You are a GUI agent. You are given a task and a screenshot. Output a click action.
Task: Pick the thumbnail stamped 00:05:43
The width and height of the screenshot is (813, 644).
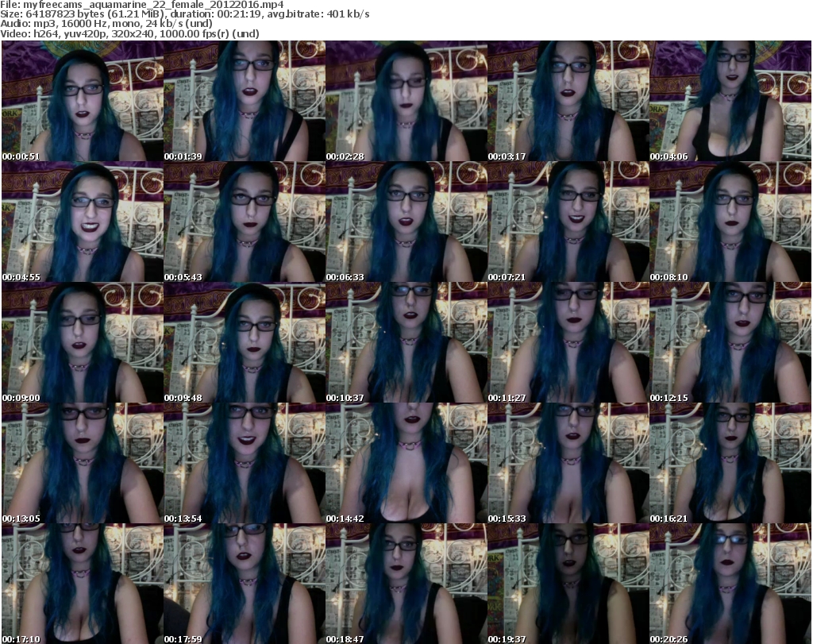245,222
